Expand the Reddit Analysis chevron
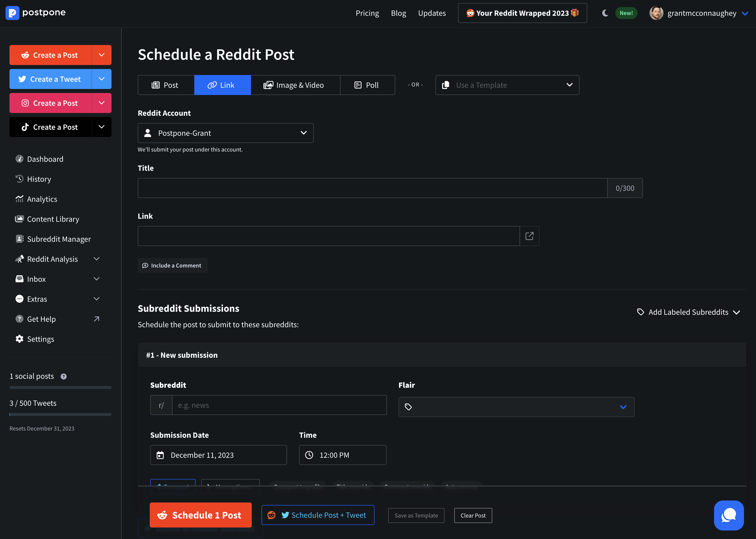Image resolution: width=756 pixels, height=539 pixels. pos(96,259)
